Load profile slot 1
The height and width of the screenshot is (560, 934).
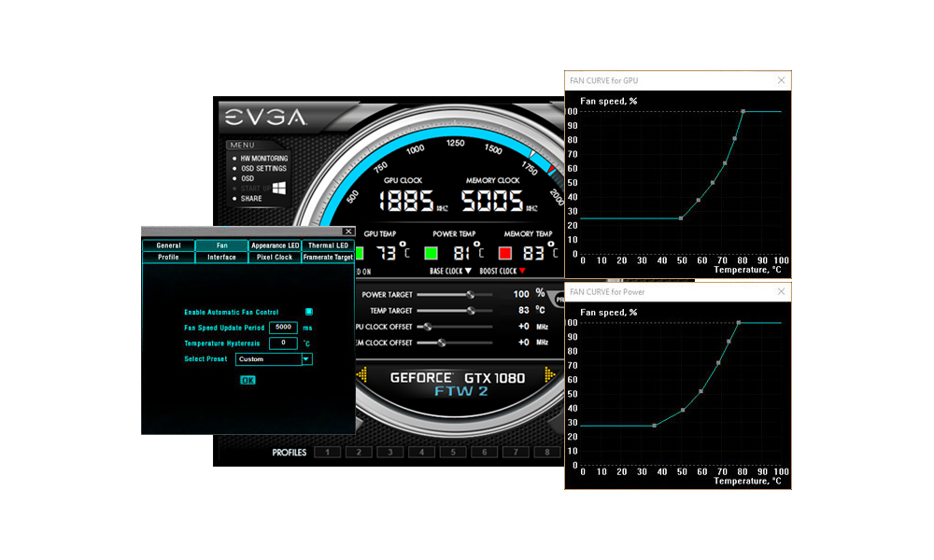(327, 453)
